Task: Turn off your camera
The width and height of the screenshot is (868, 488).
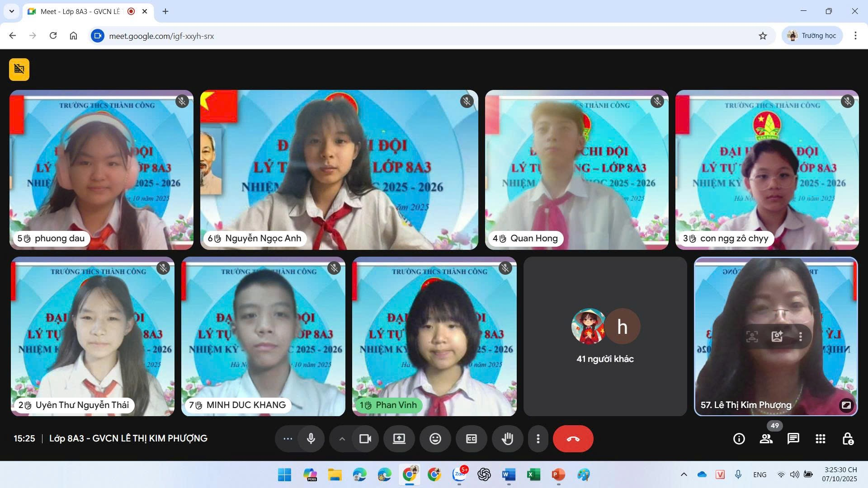Action: coord(365,438)
